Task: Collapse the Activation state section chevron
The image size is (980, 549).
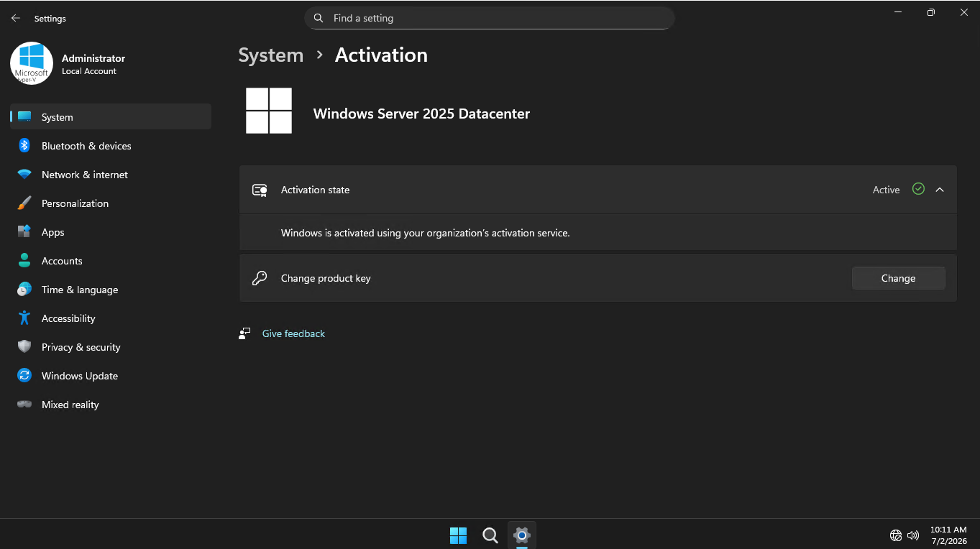Action: click(x=940, y=190)
